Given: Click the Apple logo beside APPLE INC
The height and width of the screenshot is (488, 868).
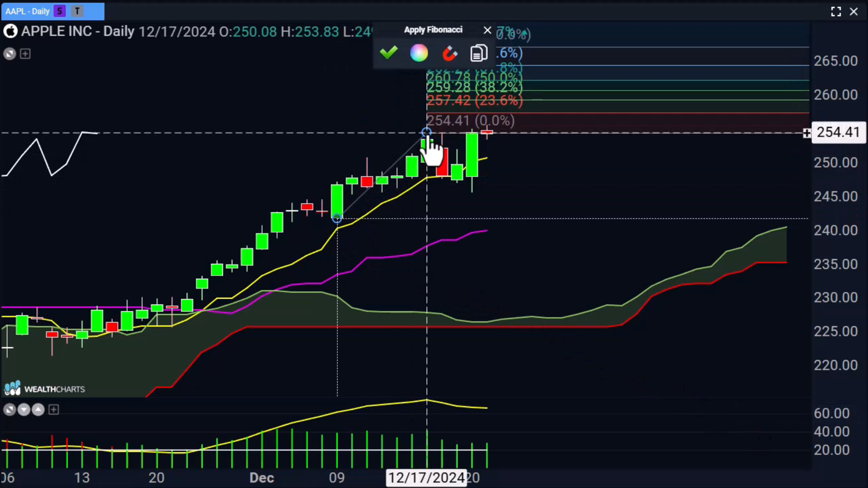Looking at the screenshot, I should click(10, 31).
